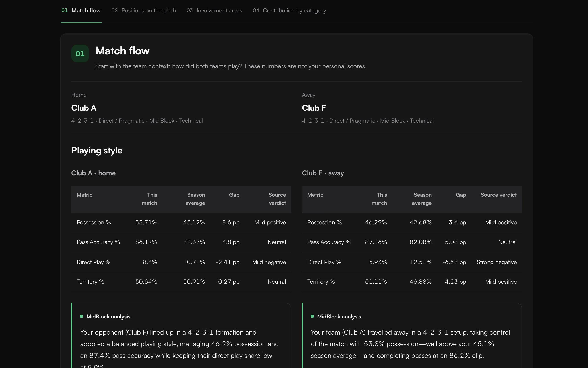The width and height of the screenshot is (588, 368).
Task: Click the -2.41 pp gap cell
Action: [x=227, y=262]
